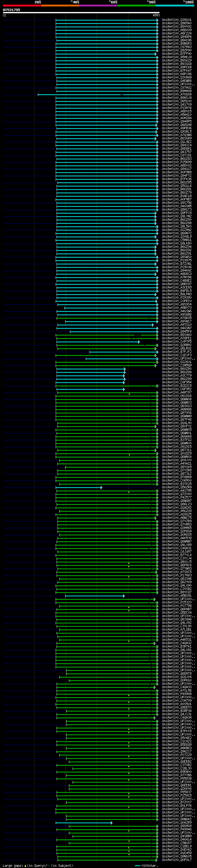Viewport: 197px width, 868px height.
Task: Select the UniRef100_B9SKZ9 label
Action: point(176,60)
